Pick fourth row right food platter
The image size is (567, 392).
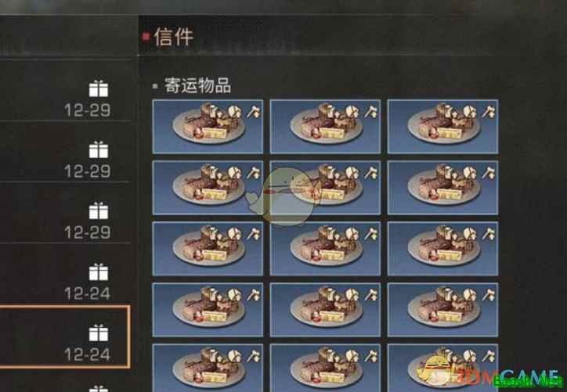[442, 310]
